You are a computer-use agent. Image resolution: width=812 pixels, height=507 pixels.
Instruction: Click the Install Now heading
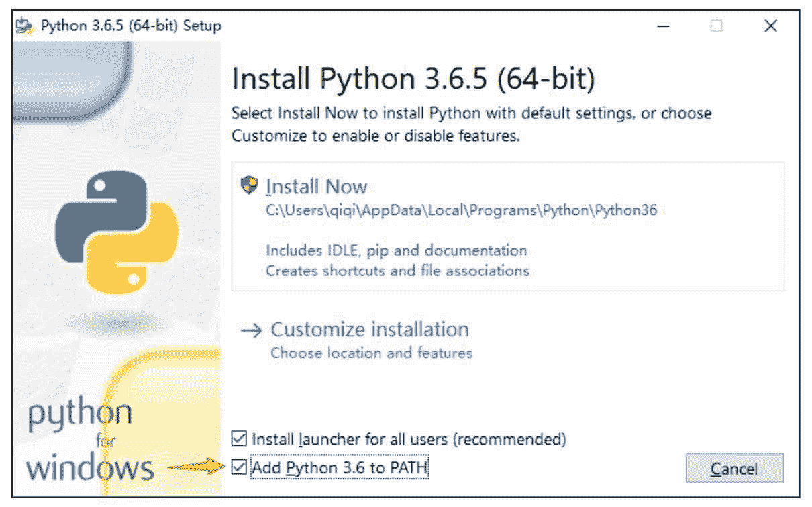pyautogui.click(x=317, y=186)
